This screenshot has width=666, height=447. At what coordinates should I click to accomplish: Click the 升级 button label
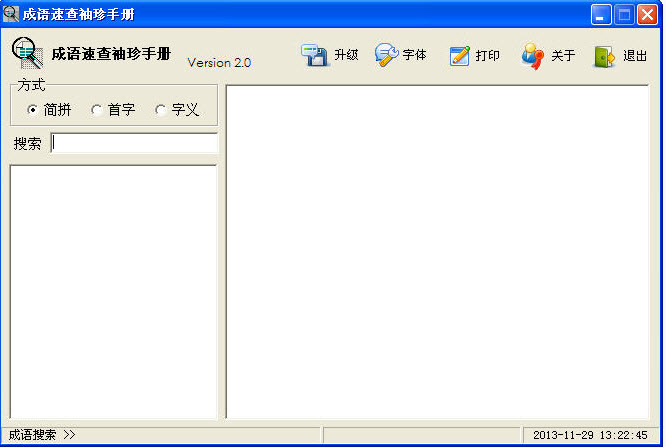[x=346, y=55]
